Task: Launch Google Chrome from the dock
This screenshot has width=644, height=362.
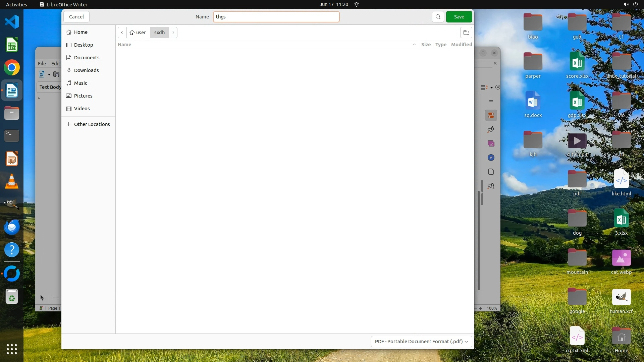Action: coord(12,68)
